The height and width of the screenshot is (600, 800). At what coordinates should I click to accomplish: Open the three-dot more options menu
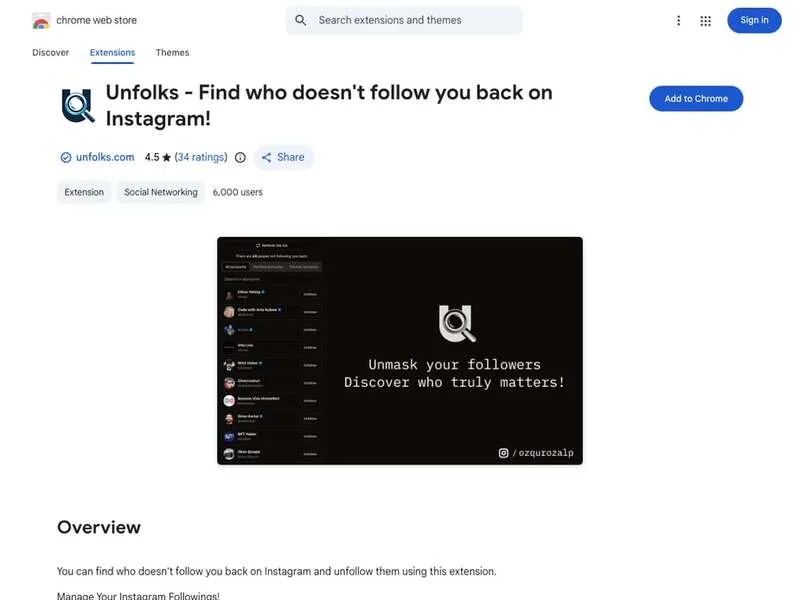(678, 20)
